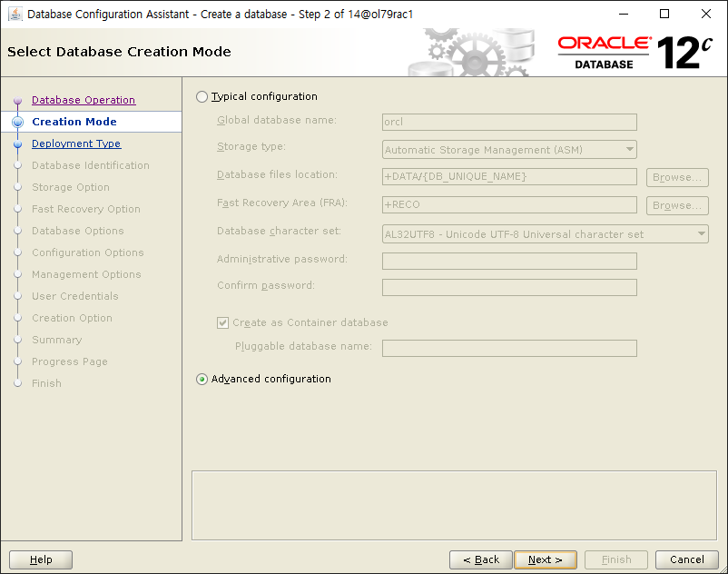Go to the Database Operation step
Image resolution: width=728 pixels, height=574 pixels.
[x=84, y=100]
